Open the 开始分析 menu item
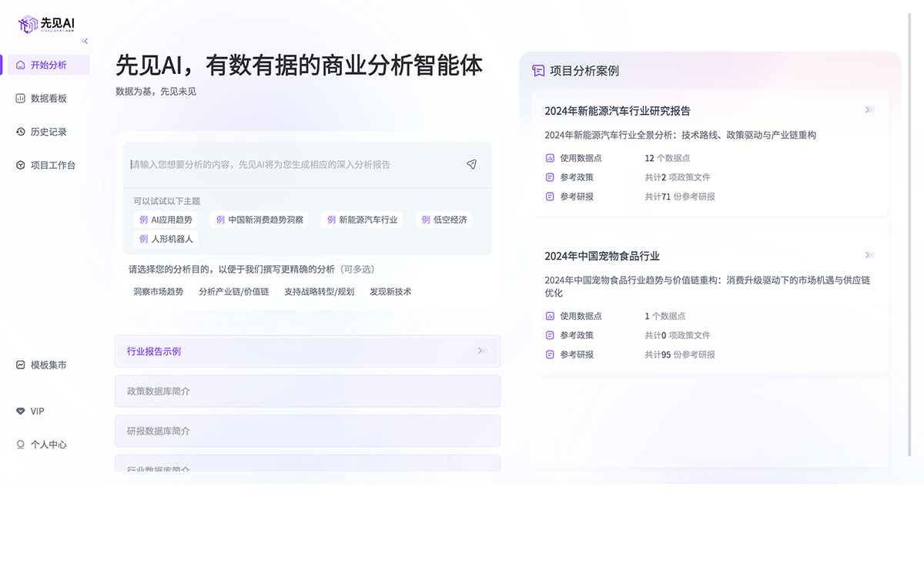The image size is (924, 578). pos(48,66)
